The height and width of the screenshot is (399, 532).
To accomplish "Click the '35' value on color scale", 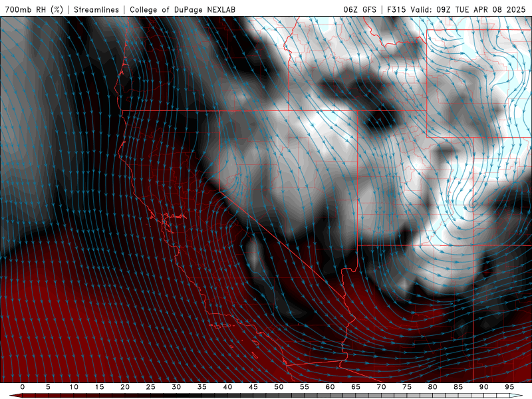I will click(202, 387).
